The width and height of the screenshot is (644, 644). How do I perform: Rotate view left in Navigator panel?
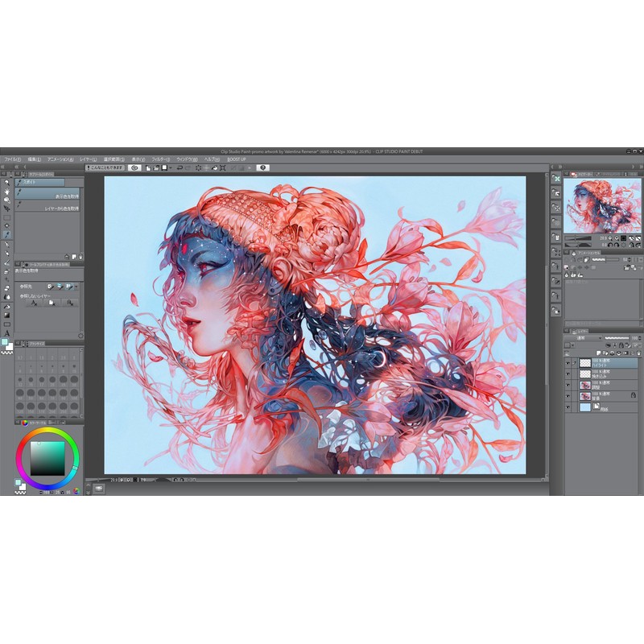coord(610,245)
